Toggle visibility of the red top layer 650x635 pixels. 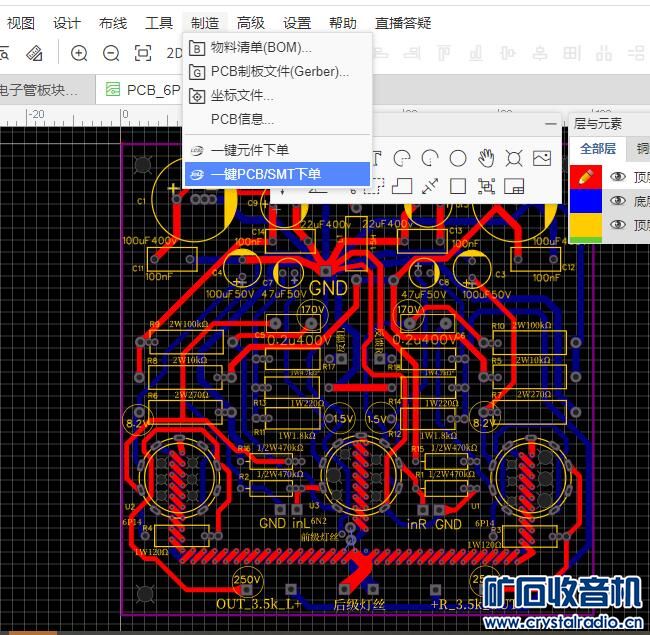point(618,177)
